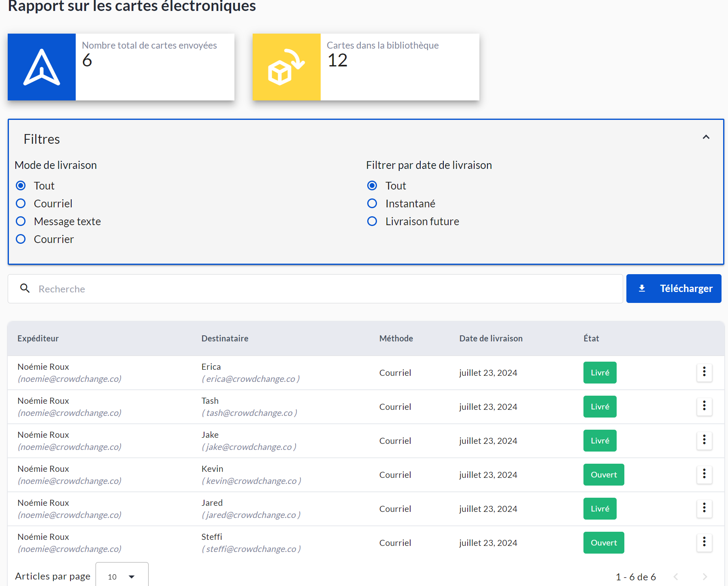Click the Ouvert status badge for Kevin
Screen dimensions: 728x586
[x=603, y=475]
